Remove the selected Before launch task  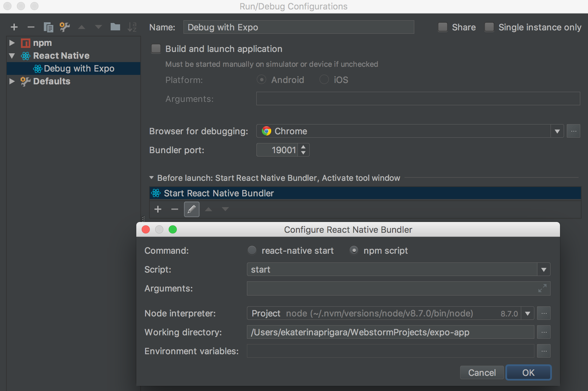pyautogui.click(x=174, y=209)
